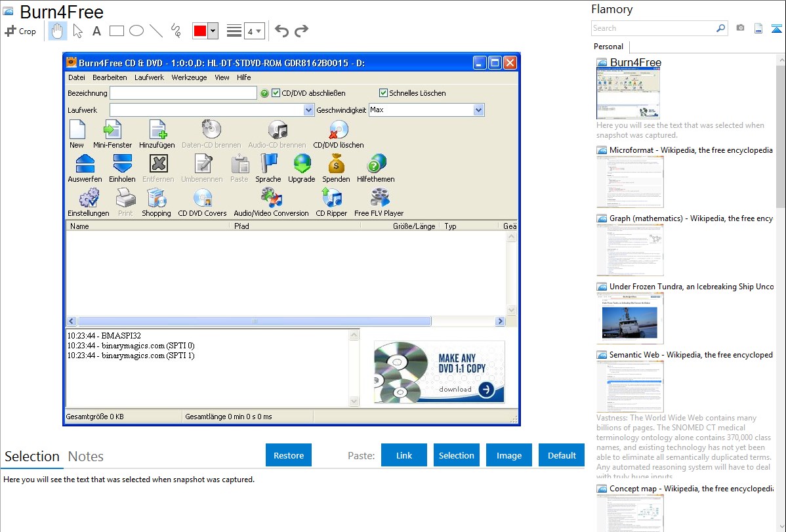Click the Bezeichnung label input field
Viewport: 786px width, 532px height.
coord(183,92)
